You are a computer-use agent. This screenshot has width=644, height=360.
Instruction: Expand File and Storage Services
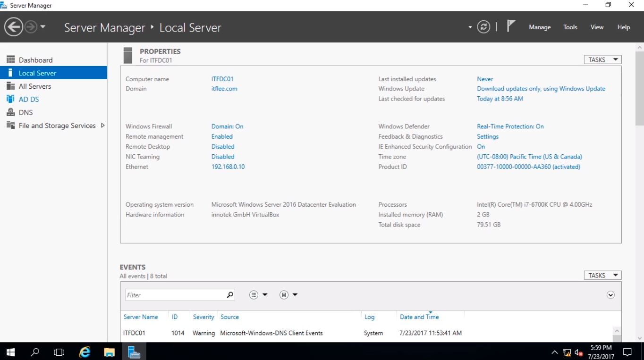pyautogui.click(x=103, y=126)
